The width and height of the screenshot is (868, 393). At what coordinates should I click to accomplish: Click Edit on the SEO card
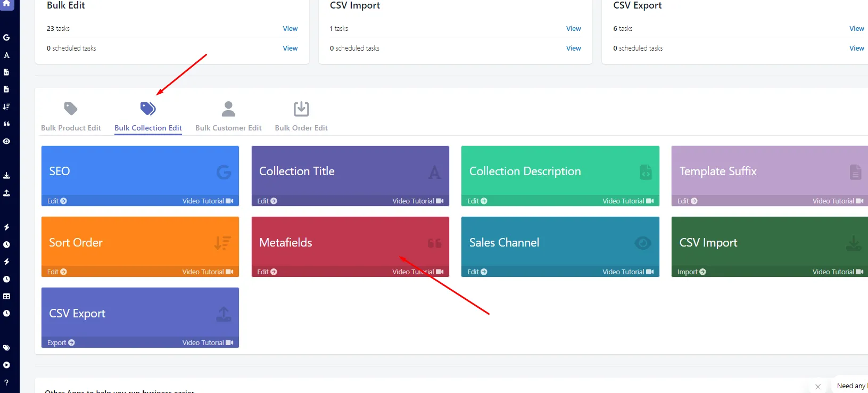57,201
